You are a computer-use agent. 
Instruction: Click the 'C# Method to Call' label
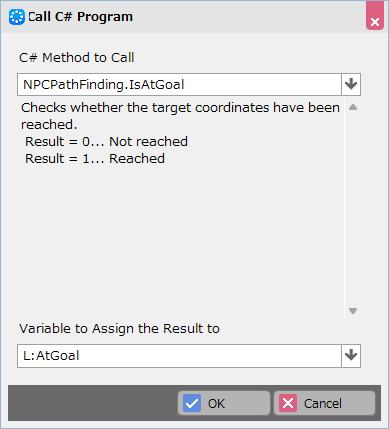tap(77, 58)
